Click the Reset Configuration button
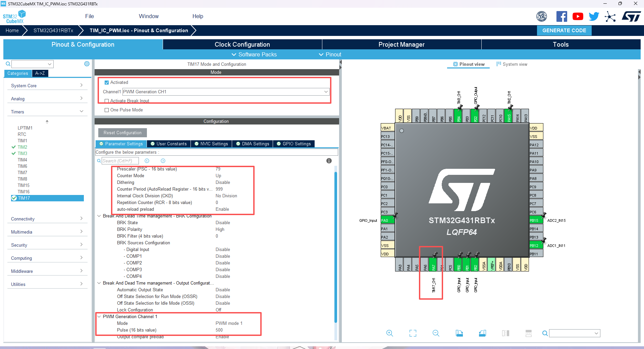Screen dimensions: 644x349 (122, 133)
